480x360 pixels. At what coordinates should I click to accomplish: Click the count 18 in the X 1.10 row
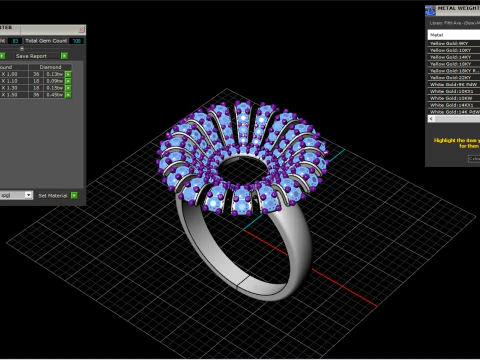36,81
